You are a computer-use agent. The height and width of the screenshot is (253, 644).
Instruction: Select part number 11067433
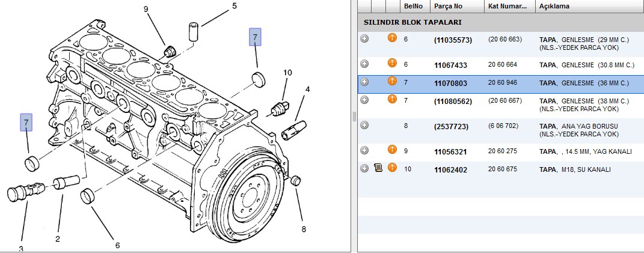tap(450, 66)
